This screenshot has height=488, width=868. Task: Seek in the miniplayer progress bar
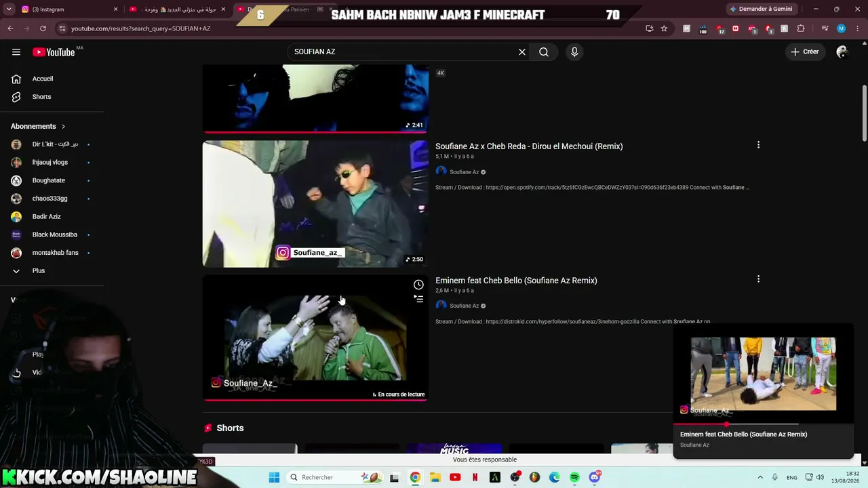763,424
